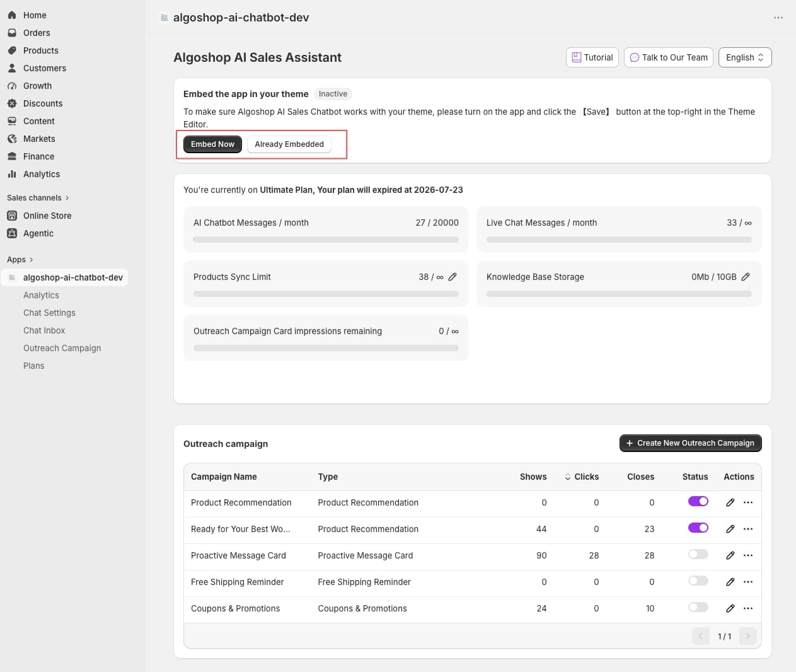Click the Knowledge Base Storage progress bar

click(619, 294)
